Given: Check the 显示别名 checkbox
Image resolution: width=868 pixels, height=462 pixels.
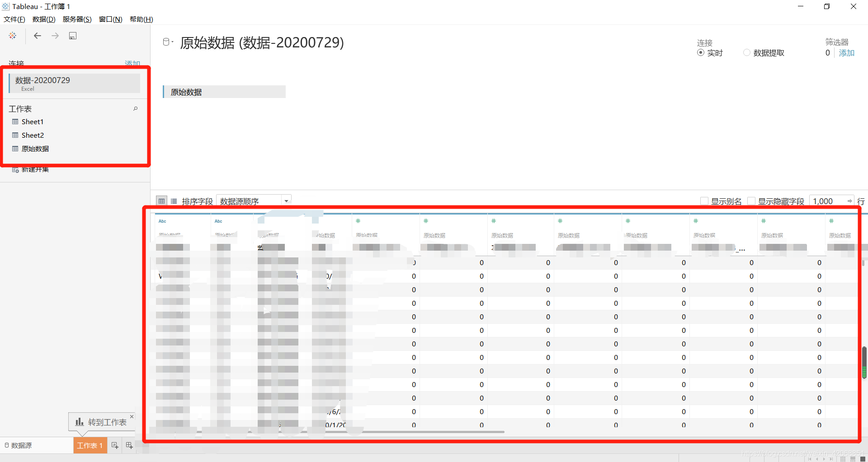Looking at the screenshot, I should tap(704, 201).
